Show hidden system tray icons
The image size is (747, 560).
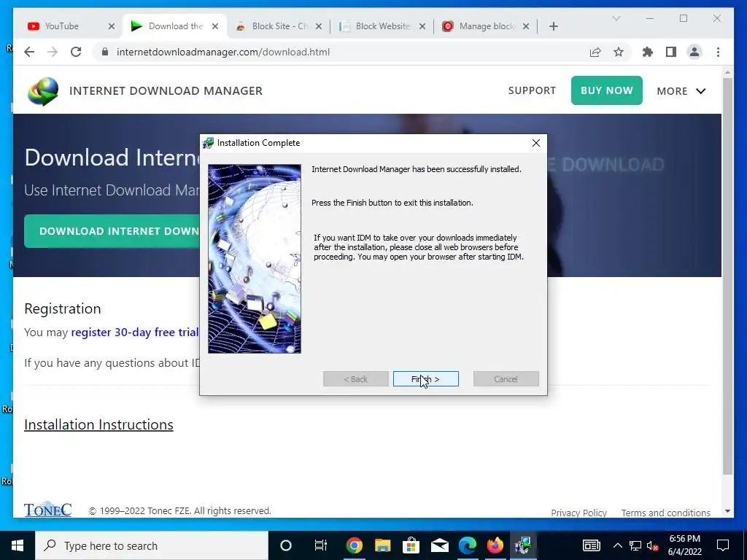[x=617, y=545]
